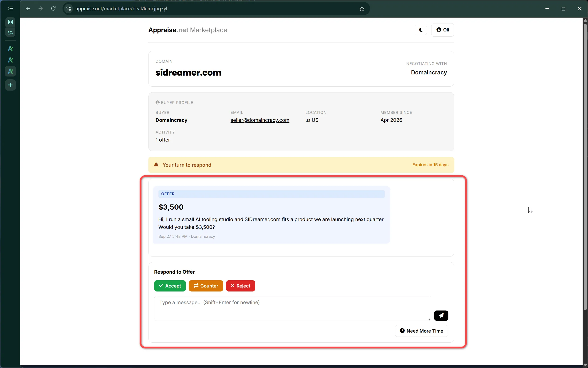The image size is (588, 368).
Task: Click the page vertical scrollbar thumb
Action: pyautogui.click(x=585, y=167)
